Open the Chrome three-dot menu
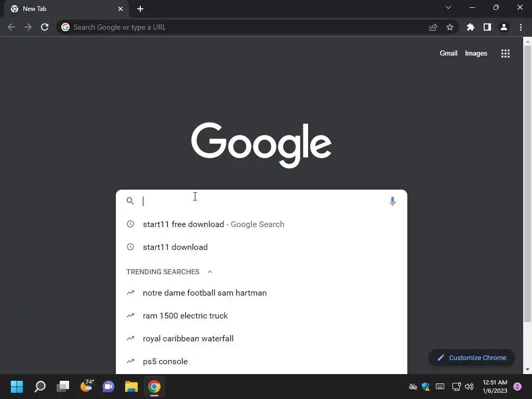Image resolution: width=532 pixels, height=399 pixels. click(521, 27)
